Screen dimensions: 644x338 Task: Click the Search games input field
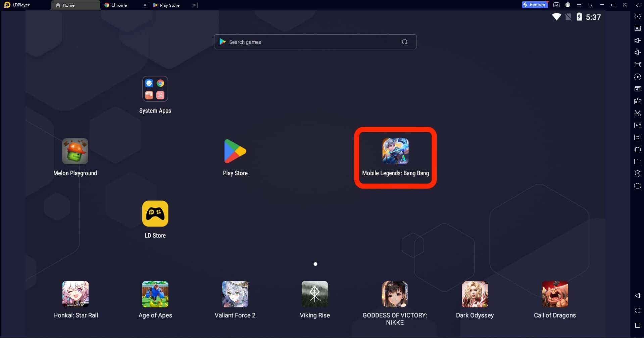click(315, 42)
